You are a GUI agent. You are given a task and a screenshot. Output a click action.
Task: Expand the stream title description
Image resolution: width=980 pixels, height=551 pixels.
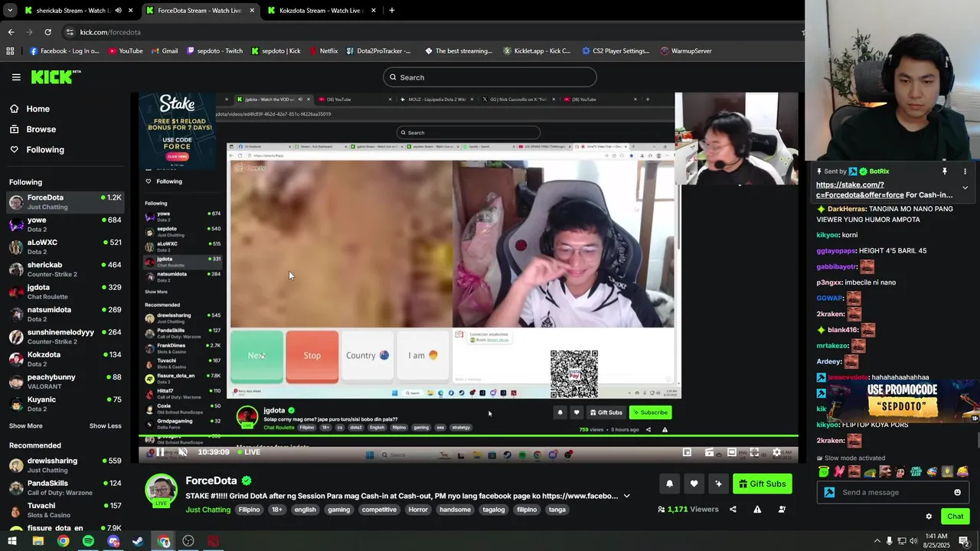pyautogui.click(x=626, y=496)
